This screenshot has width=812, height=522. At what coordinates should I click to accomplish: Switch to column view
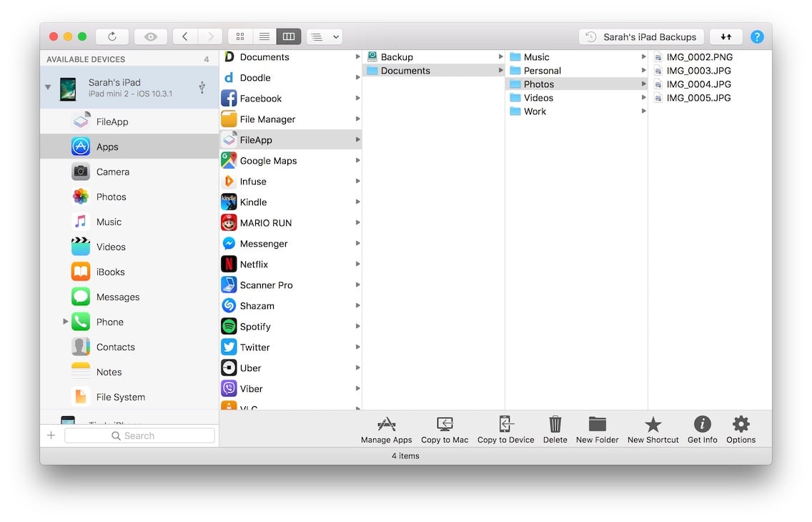(289, 36)
